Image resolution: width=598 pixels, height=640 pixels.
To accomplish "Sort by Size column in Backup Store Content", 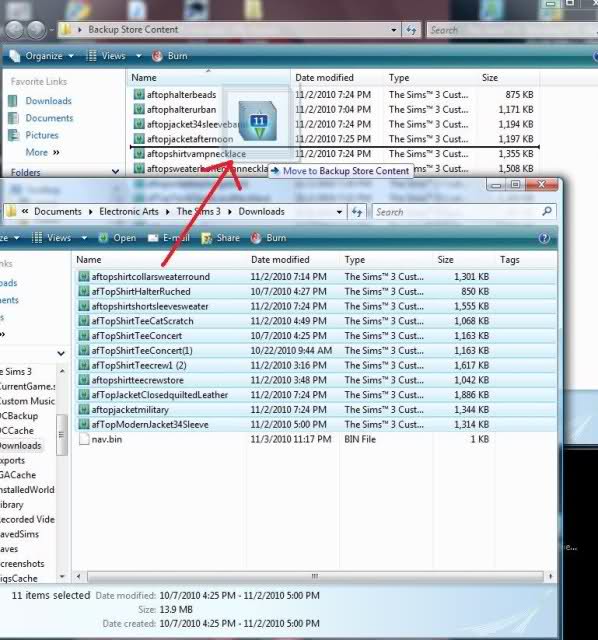I will 489,78.
